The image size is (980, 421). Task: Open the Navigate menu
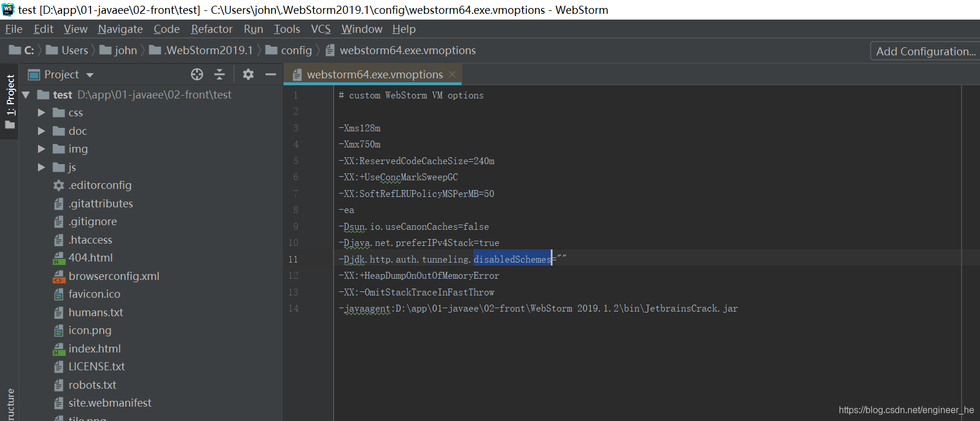[120, 29]
